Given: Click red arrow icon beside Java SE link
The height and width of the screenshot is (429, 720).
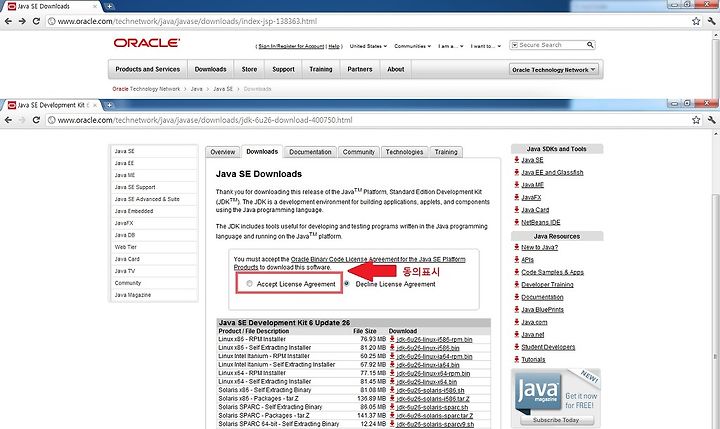Looking at the screenshot, I should pos(517,159).
